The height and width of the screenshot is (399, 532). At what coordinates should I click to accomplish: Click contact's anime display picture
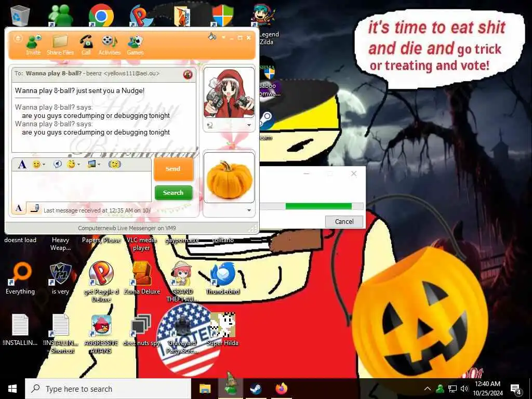point(229,92)
